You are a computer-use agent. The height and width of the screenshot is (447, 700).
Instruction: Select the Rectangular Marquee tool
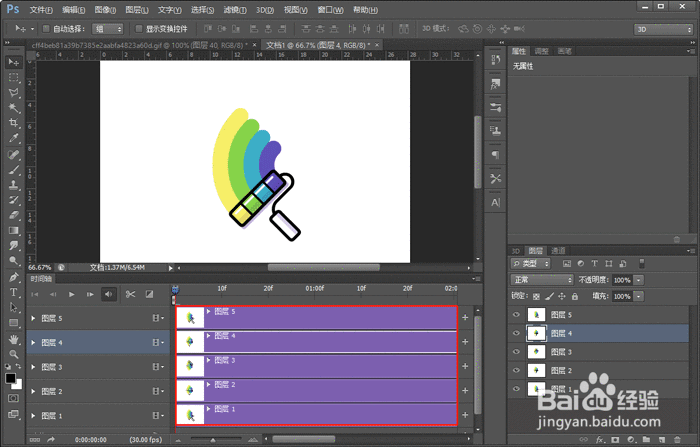tap(13, 77)
